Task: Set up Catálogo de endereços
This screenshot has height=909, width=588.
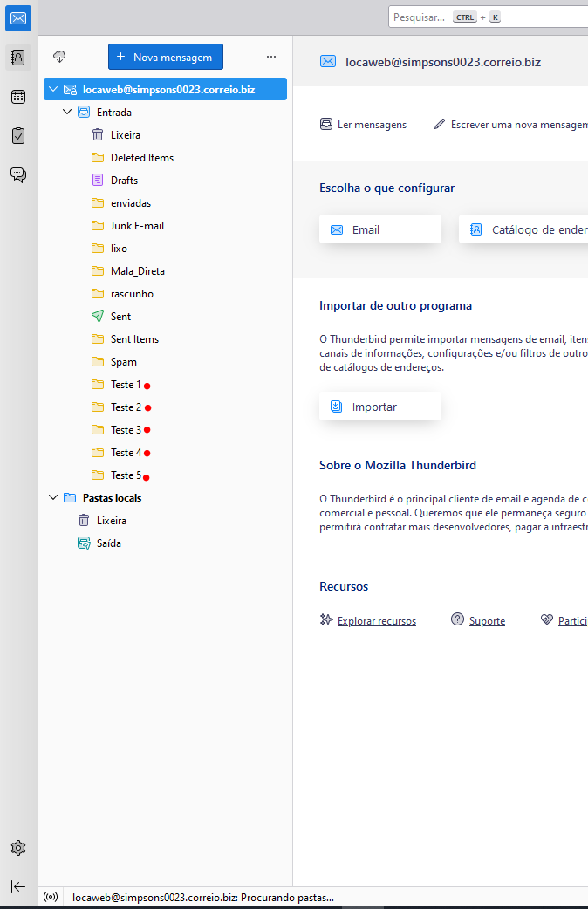Action: pos(523,229)
